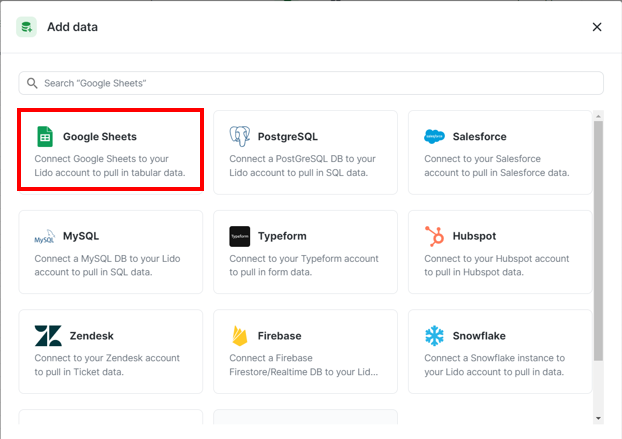Image resolution: width=622 pixels, height=439 pixels.
Task: Click the MySQL dolphin logo icon
Action: click(x=44, y=236)
